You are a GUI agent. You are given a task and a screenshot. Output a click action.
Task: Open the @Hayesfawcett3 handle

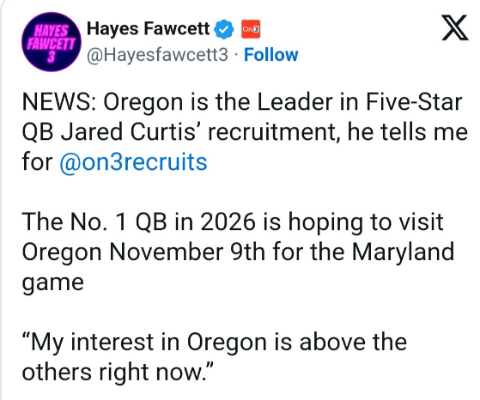point(157,55)
